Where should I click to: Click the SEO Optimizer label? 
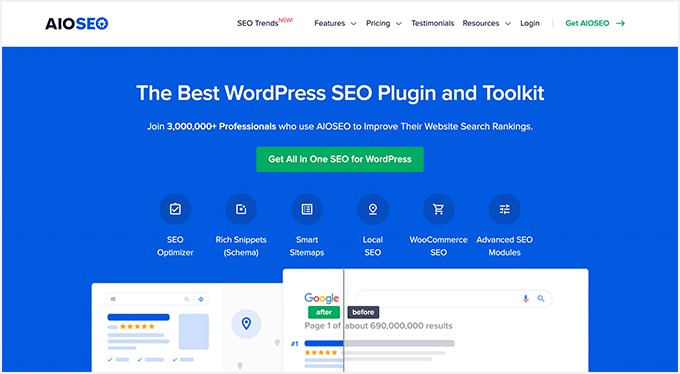[175, 246]
